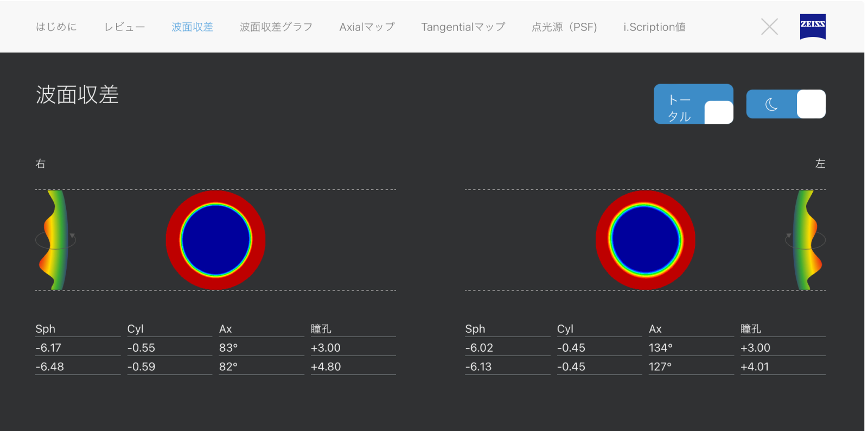Select right eye Cyl value -0.59
Screen dimensions: 868x431
141,366
